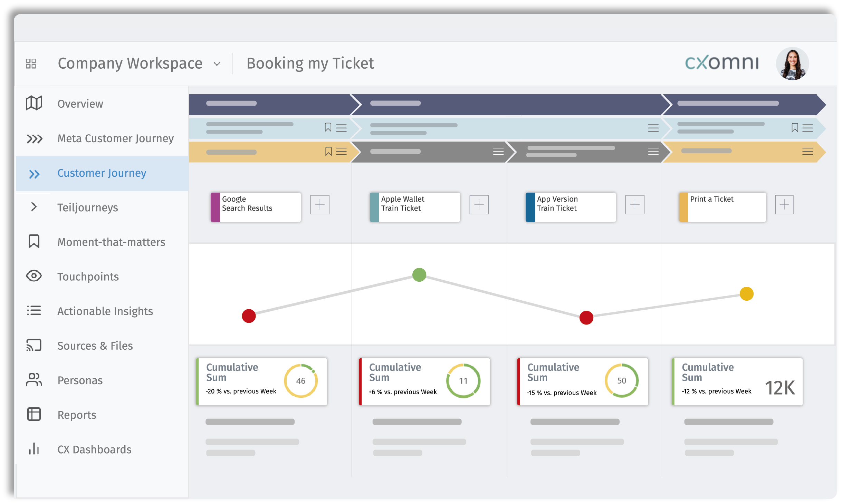
Task: Click the app grid icon beside Company Workspace
Action: pyautogui.click(x=31, y=64)
